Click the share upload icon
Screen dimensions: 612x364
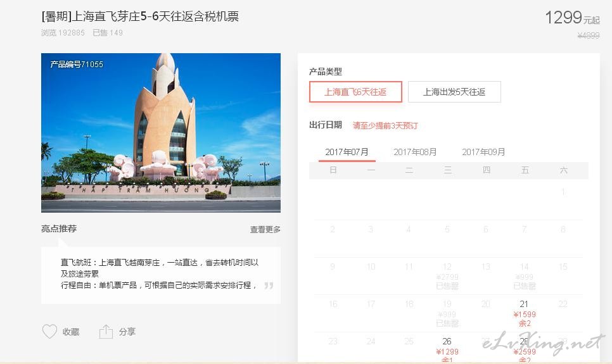[x=106, y=332]
